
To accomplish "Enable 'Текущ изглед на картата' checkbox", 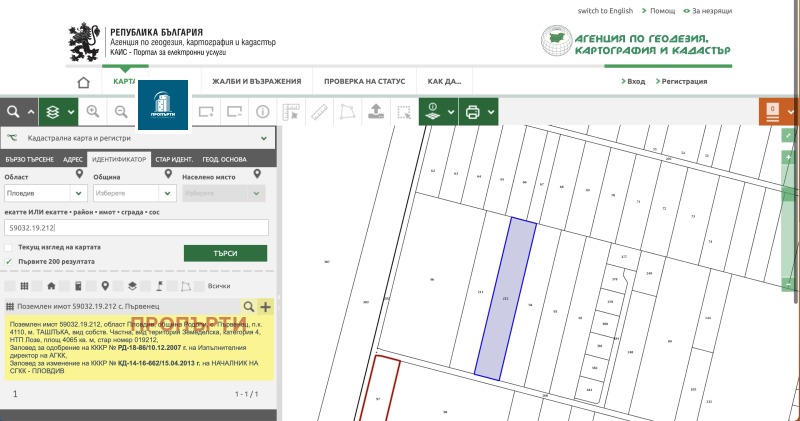I will point(9,247).
